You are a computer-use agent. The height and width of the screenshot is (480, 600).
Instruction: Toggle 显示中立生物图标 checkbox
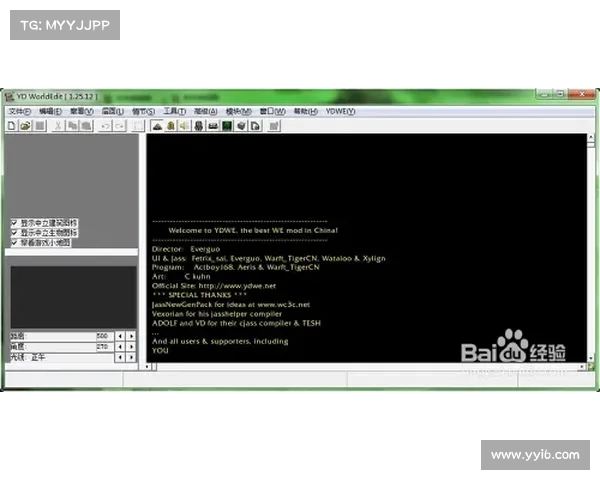[x=14, y=233]
